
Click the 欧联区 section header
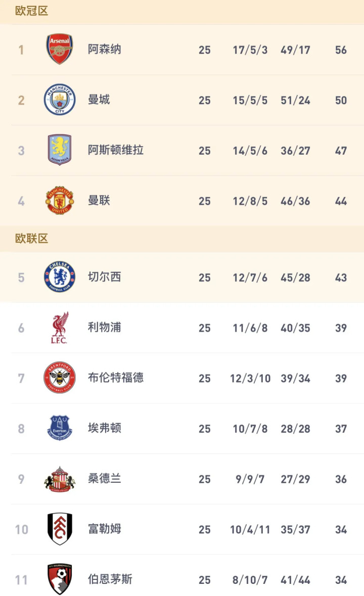coord(31,239)
